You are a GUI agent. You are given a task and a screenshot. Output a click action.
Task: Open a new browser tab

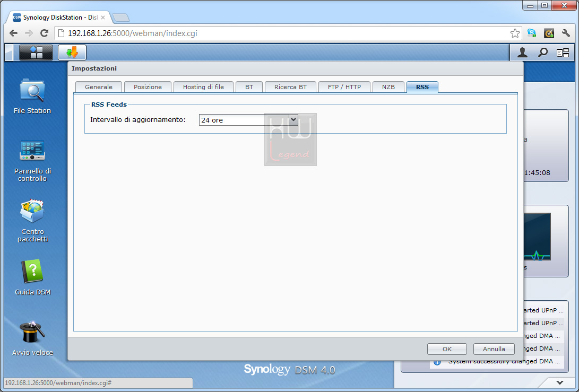[121, 18]
